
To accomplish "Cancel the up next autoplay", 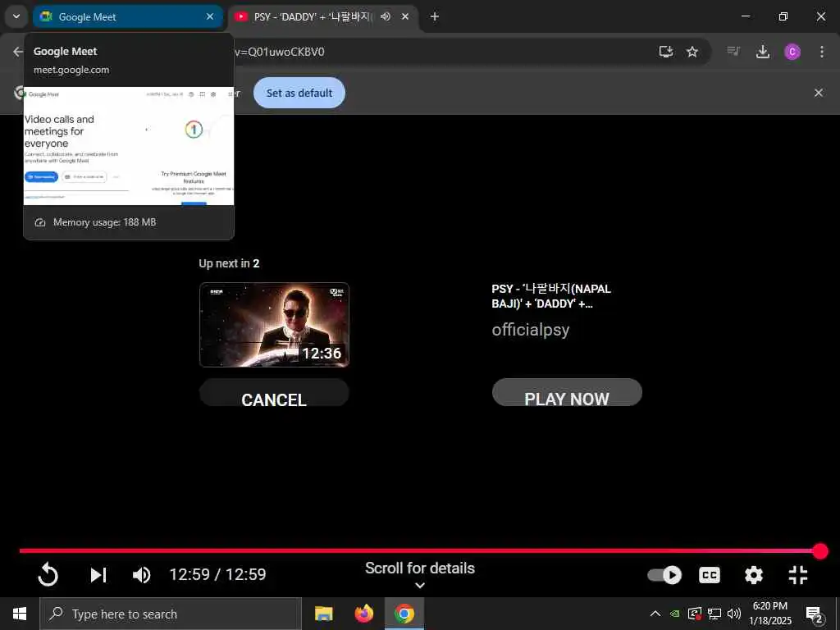I will coord(274,393).
